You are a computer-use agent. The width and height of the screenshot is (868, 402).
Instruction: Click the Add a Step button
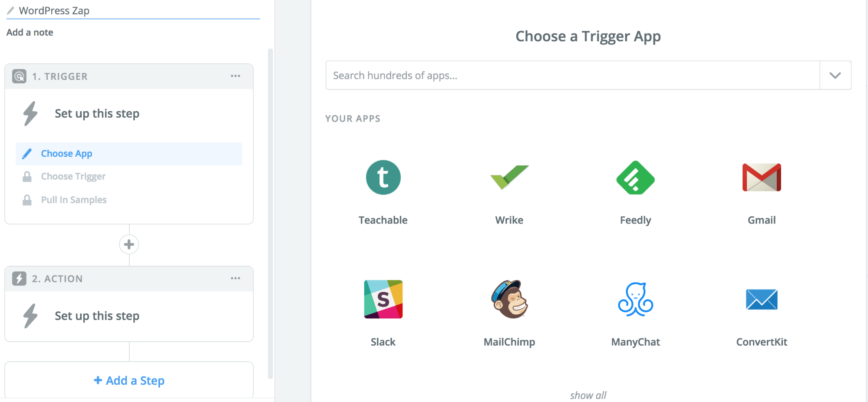[129, 380]
